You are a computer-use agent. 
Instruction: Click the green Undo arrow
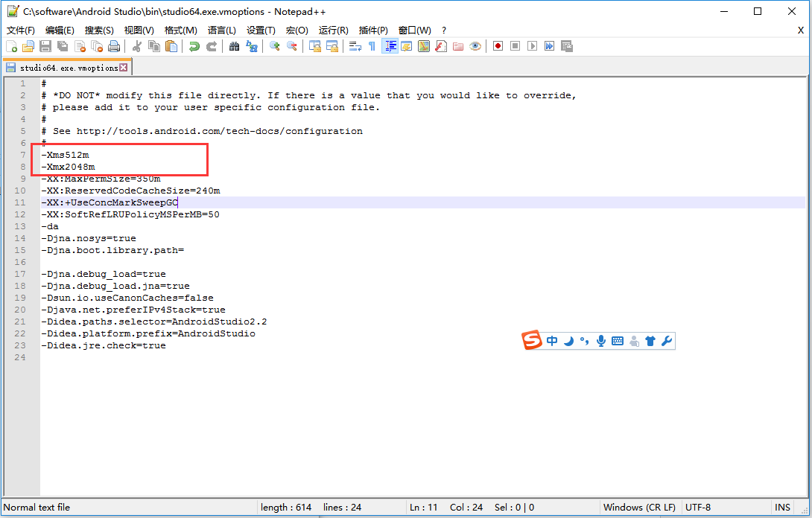click(194, 47)
